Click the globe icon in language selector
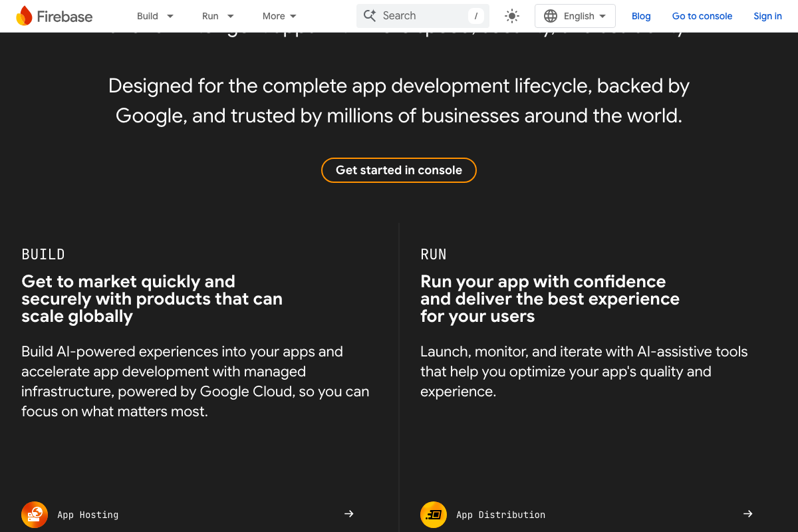The image size is (798, 532). tap(551, 16)
